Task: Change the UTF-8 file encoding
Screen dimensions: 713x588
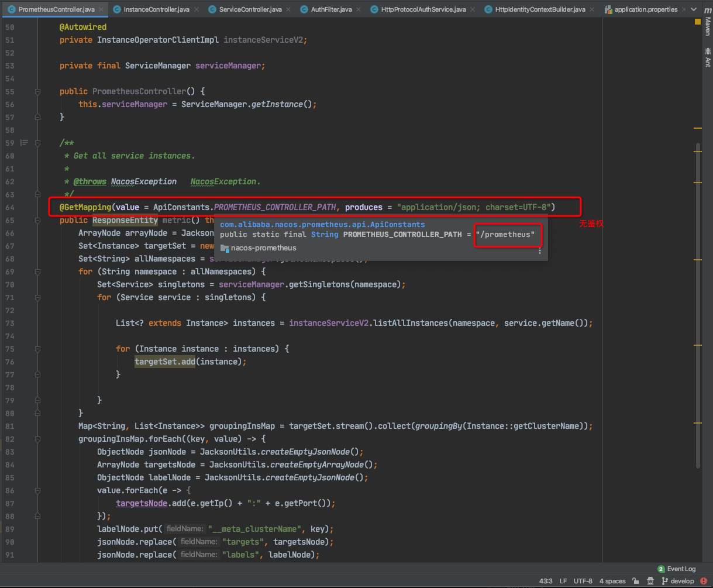Action: coord(583,581)
